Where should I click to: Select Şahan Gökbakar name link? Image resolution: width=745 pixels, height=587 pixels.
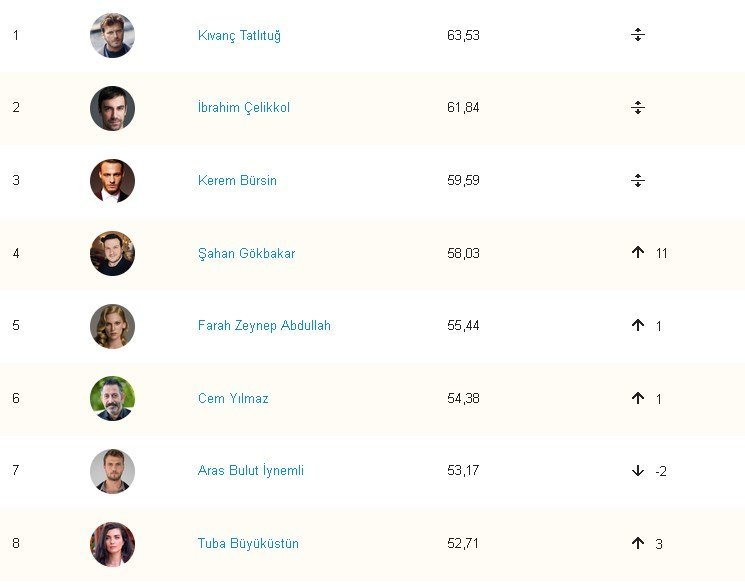pyautogui.click(x=246, y=254)
